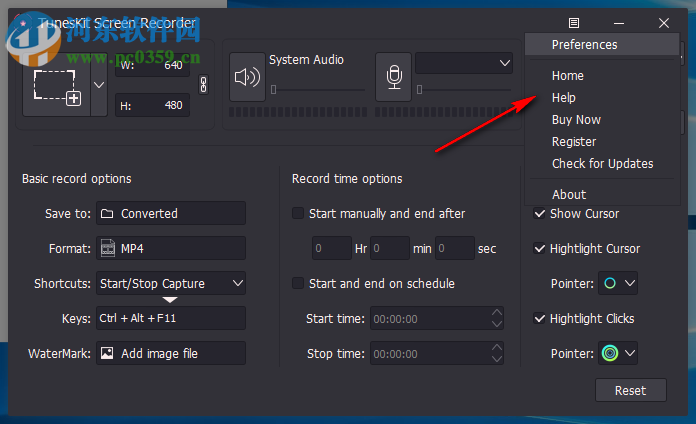Close the TunesKit Screen Recorder window

(x=664, y=23)
